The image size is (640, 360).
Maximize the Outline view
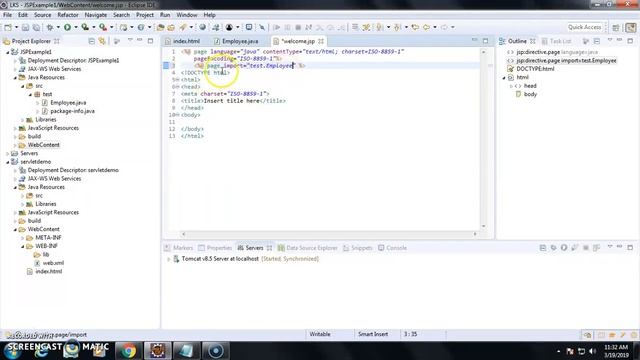(630, 41)
